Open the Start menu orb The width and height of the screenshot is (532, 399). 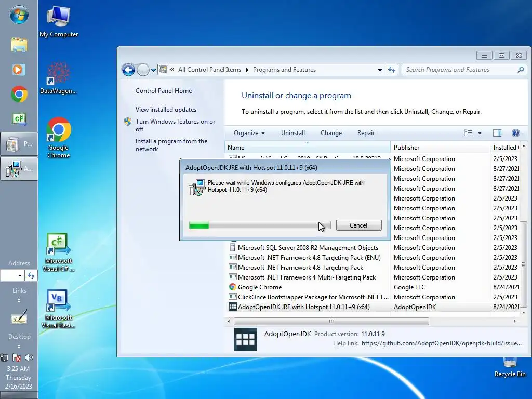click(19, 15)
